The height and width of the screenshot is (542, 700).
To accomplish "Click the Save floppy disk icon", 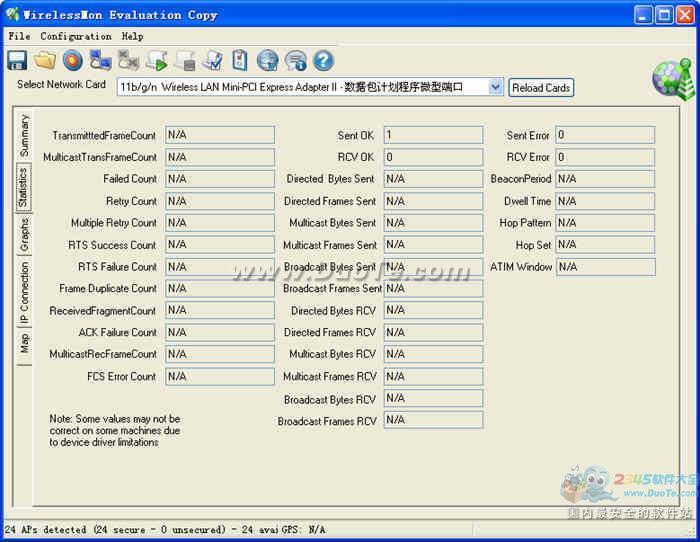I will 17,61.
